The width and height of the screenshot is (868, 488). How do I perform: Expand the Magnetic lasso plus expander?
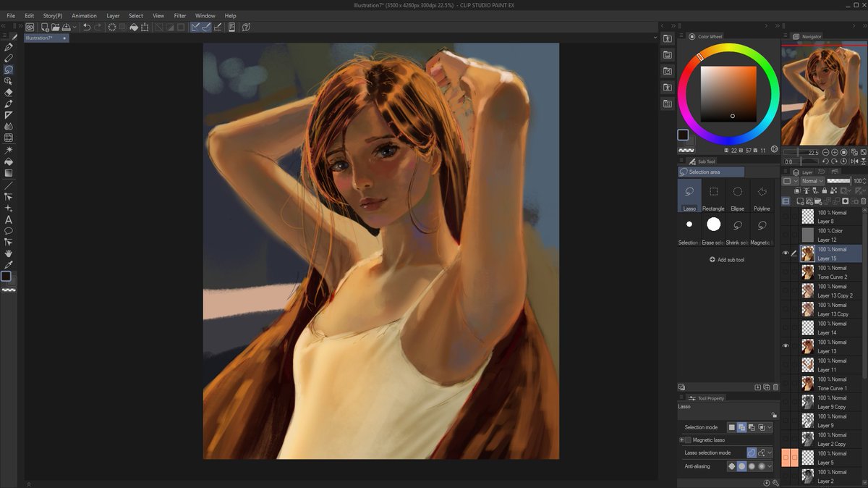(681, 440)
